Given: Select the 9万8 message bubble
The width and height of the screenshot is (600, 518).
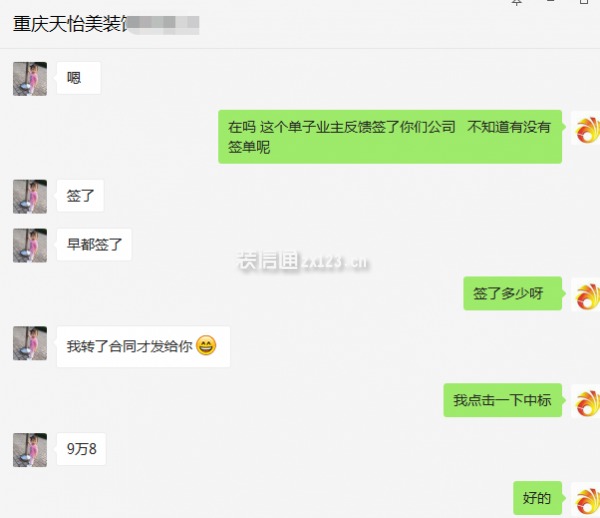Looking at the screenshot, I should pyautogui.click(x=81, y=449).
